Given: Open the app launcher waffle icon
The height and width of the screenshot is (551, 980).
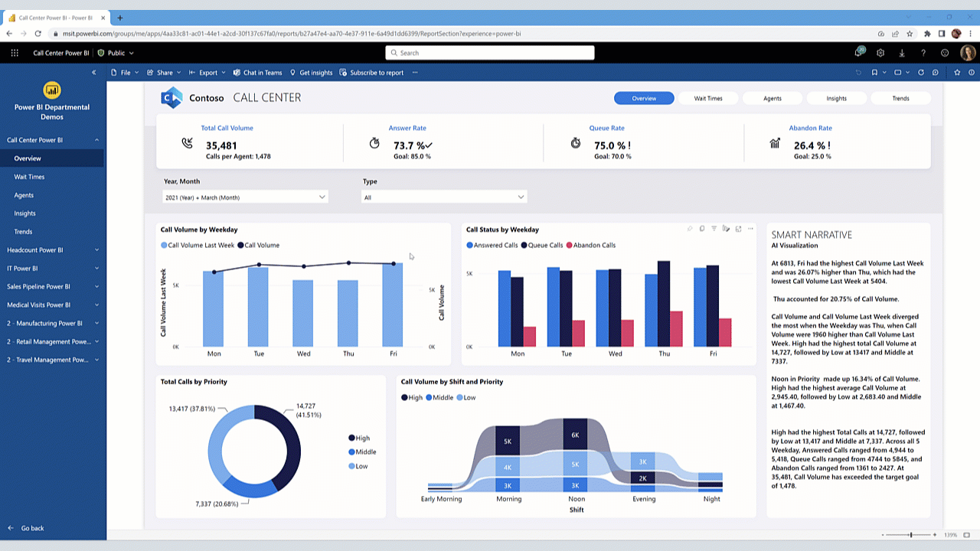Looking at the screenshot, I should coord(15,53).
